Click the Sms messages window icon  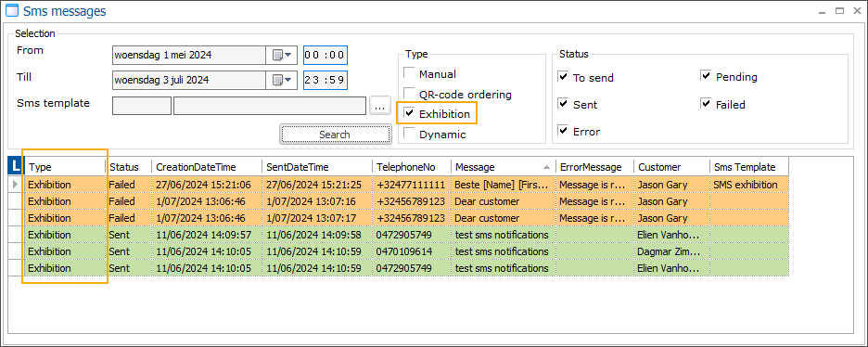coord(12,10)
